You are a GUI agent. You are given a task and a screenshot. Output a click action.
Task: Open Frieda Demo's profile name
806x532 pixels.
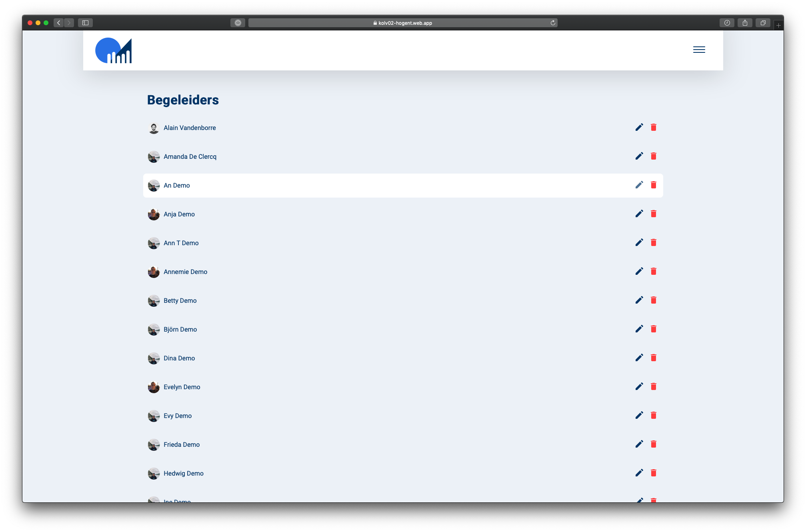(182, 444)
